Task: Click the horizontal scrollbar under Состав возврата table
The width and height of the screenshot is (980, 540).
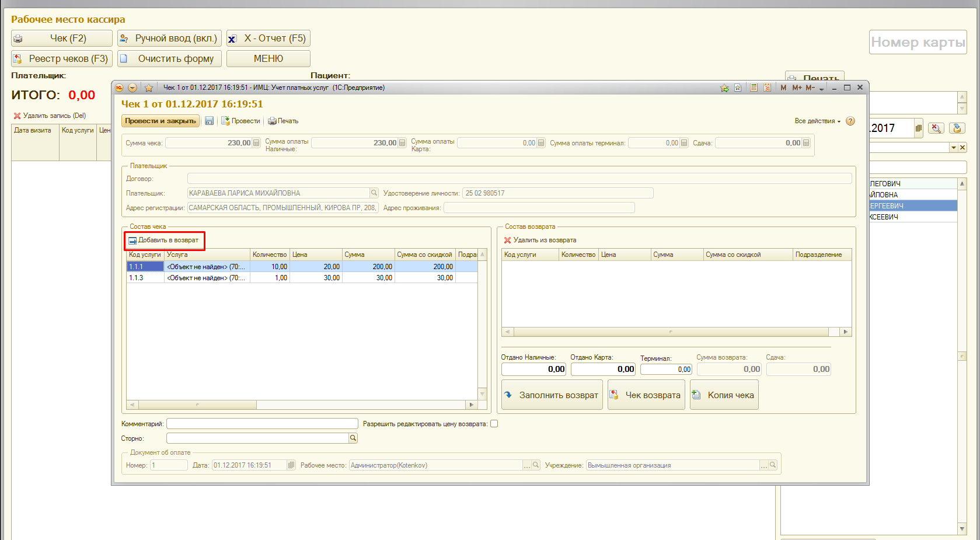Action: (670, 332)
